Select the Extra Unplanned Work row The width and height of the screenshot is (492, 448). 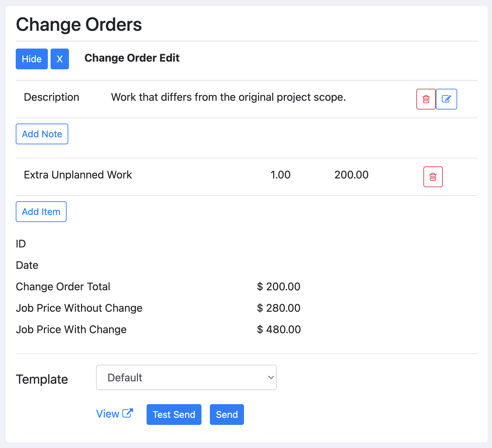pyautogui.click(x=78, y=174)
